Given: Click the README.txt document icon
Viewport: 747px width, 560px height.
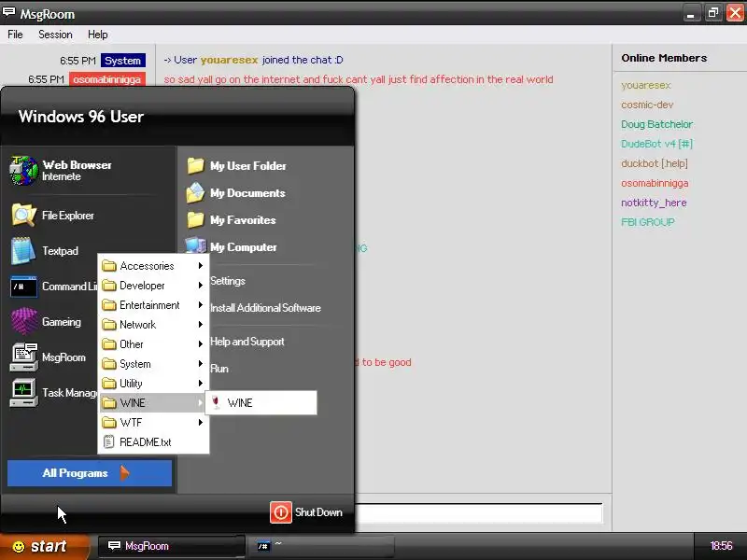Looking at the screenshot, I should tap(109, 441).
